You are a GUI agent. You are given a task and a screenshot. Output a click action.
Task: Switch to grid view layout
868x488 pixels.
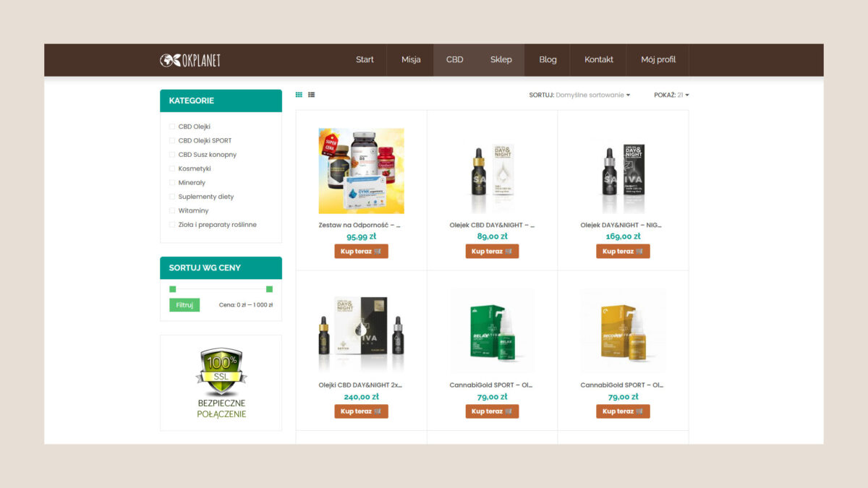click(299, 95)
